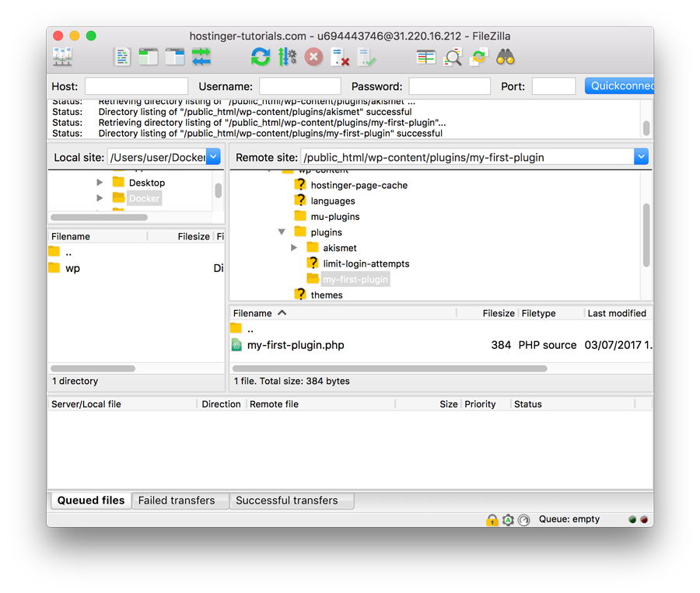
Task: Sort local files by Filesize column header
Action: pos(180,236)
